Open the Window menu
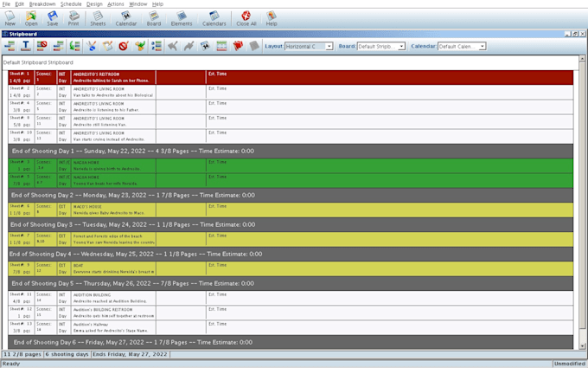This screenshot has width=588, height=368. pyautogui.click(x=138, y=3)
